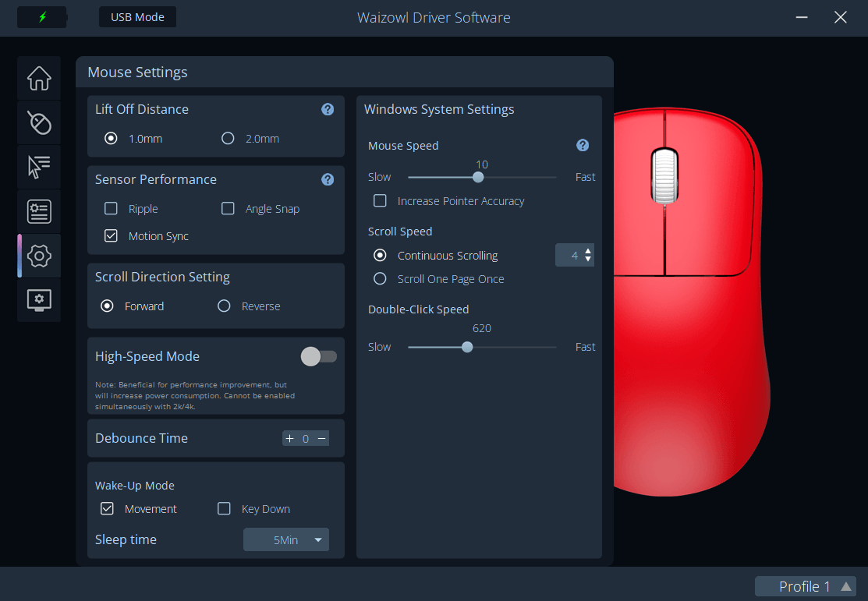This screenshot has height=601, width=868.
Task: Show help for Sensor Performance
Action: click(x=328, y=179)
